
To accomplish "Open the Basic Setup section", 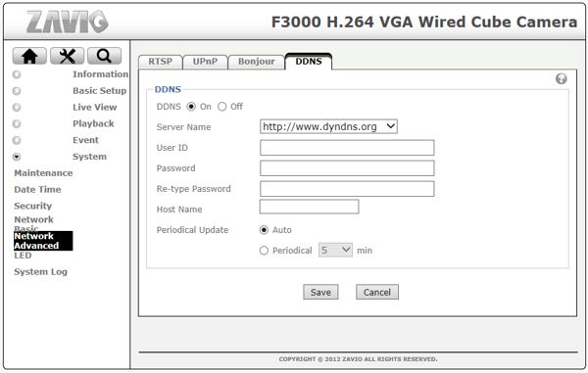I will click(x=99, y=91).
